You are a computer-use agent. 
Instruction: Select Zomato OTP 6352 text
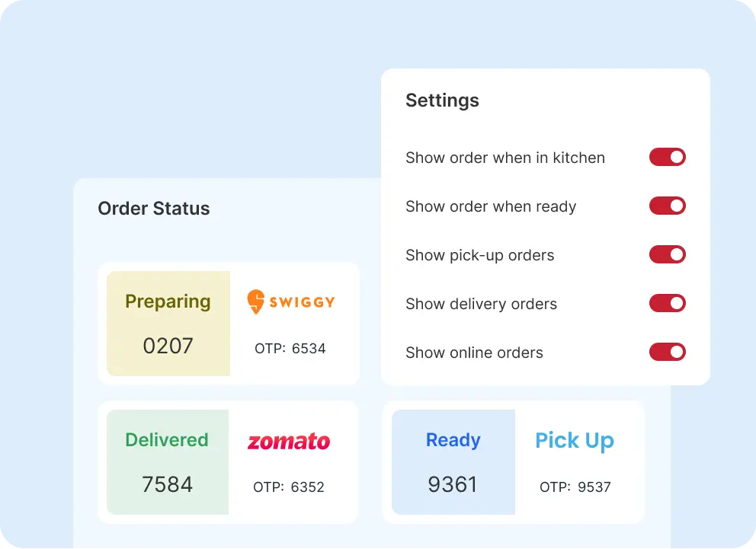coord(289,487)
